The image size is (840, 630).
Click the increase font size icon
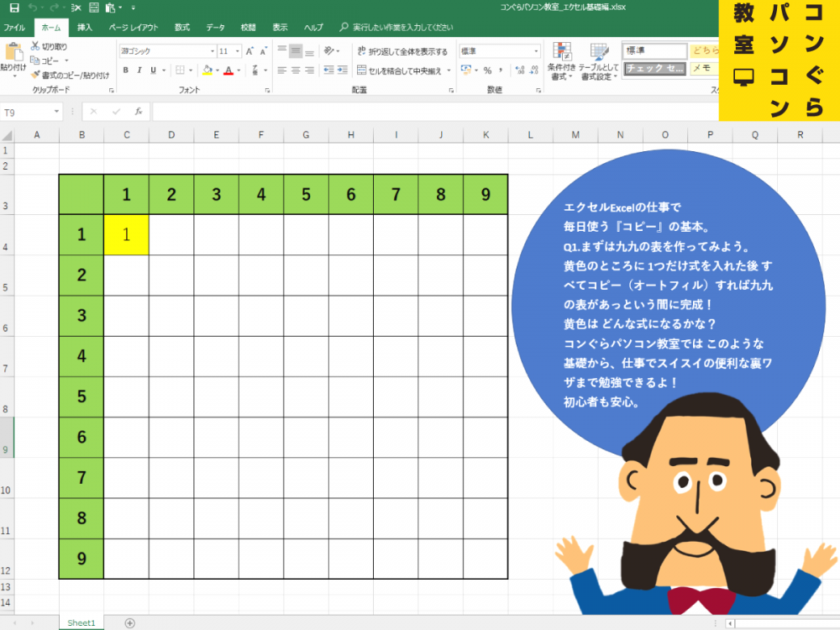[250, 51]
